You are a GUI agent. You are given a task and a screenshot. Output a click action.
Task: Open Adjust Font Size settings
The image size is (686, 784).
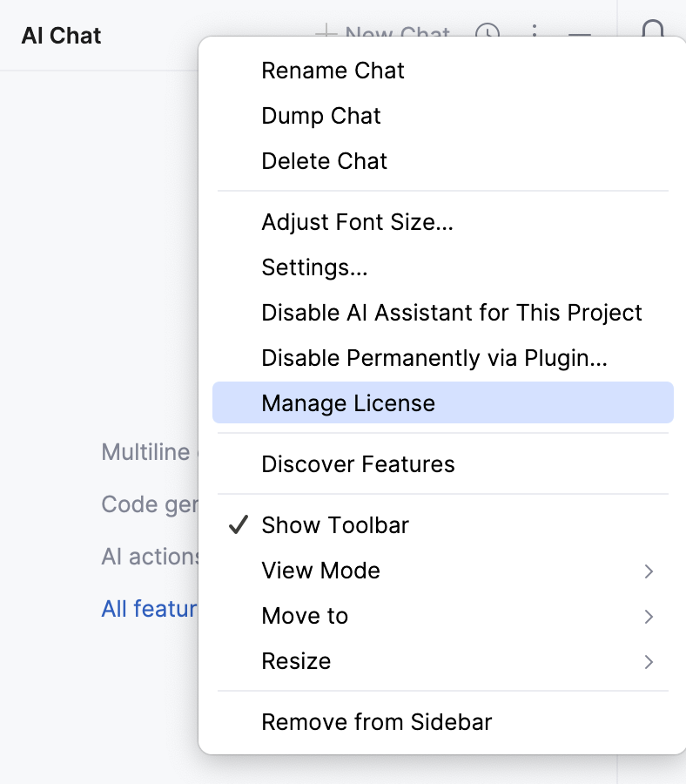pyautogui.click(x=357, y=222)
